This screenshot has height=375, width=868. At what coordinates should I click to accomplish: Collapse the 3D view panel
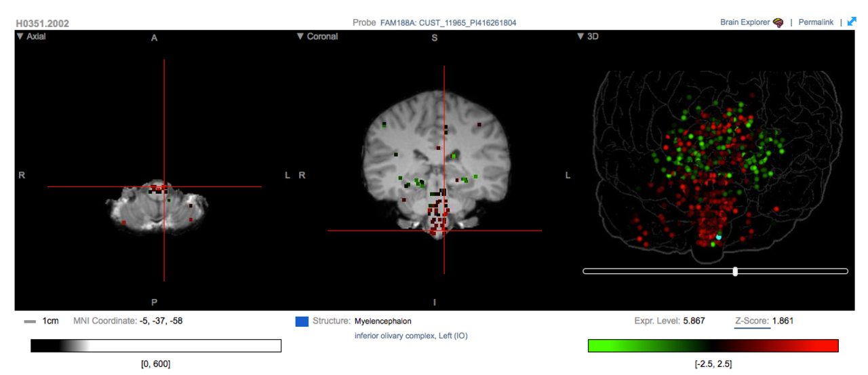[x=580, y=37]
